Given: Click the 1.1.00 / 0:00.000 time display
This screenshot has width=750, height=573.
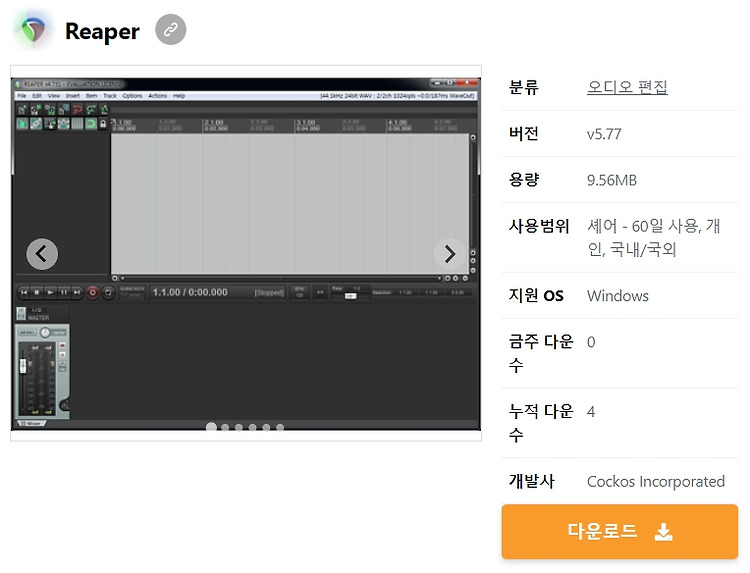Looking at the screenshot, I should [x=190, y=292].
